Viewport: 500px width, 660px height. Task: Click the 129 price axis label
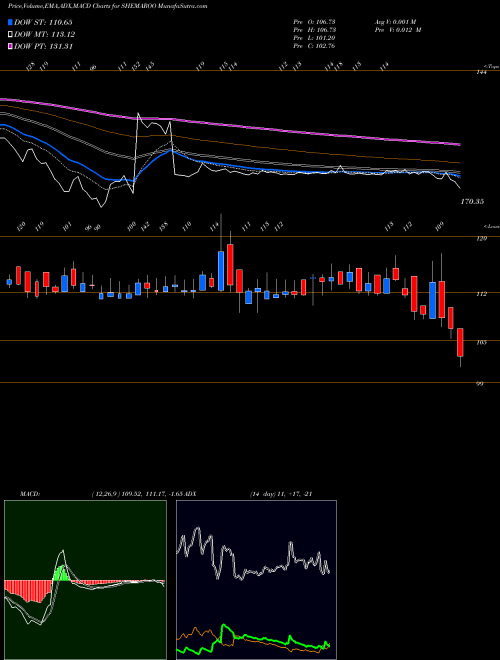[482, 239]
